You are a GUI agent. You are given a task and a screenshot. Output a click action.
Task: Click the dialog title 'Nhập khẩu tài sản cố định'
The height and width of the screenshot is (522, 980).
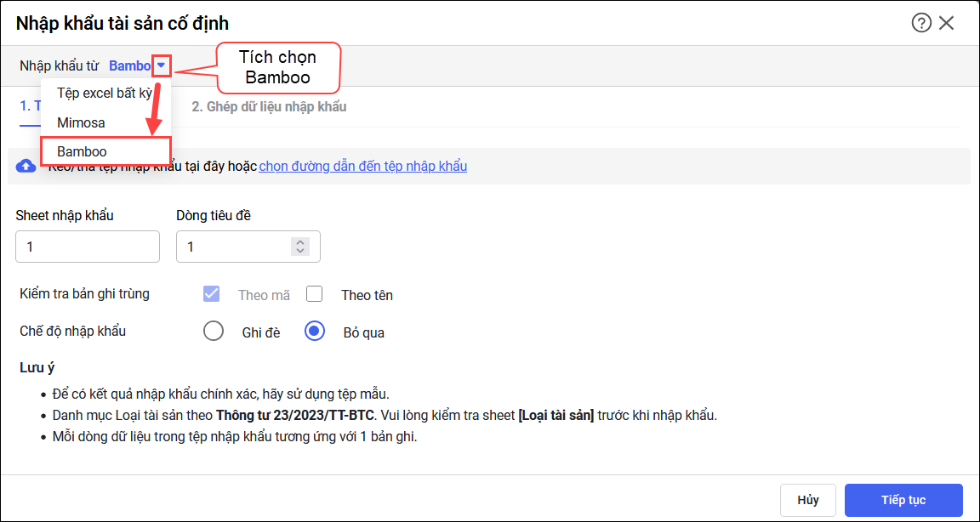(122, 23)
